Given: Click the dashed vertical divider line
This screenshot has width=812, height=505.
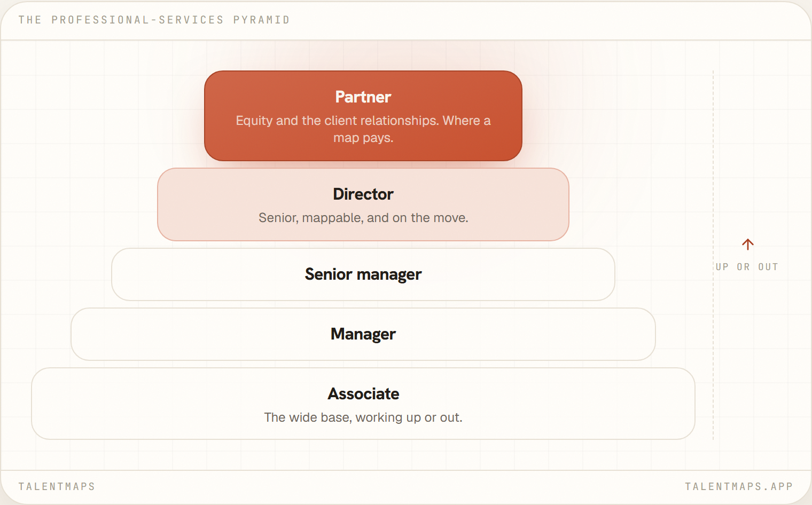Looking at the screenshot, I should [713, 255].
